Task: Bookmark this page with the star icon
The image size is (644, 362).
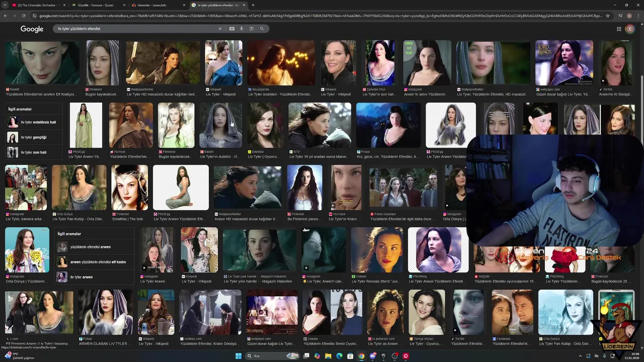Action: 608,16
